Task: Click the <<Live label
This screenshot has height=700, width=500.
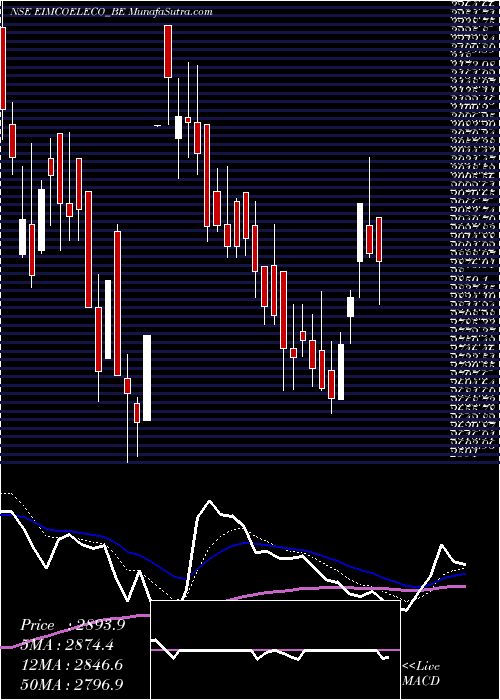Action: tap(421, 667)
